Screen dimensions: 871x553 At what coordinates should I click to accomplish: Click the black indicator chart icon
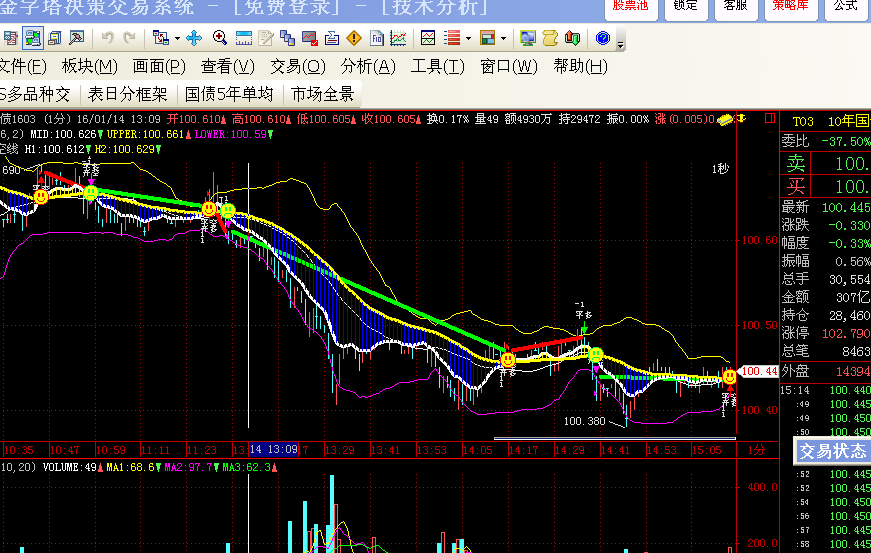click(x=428, y=38)
